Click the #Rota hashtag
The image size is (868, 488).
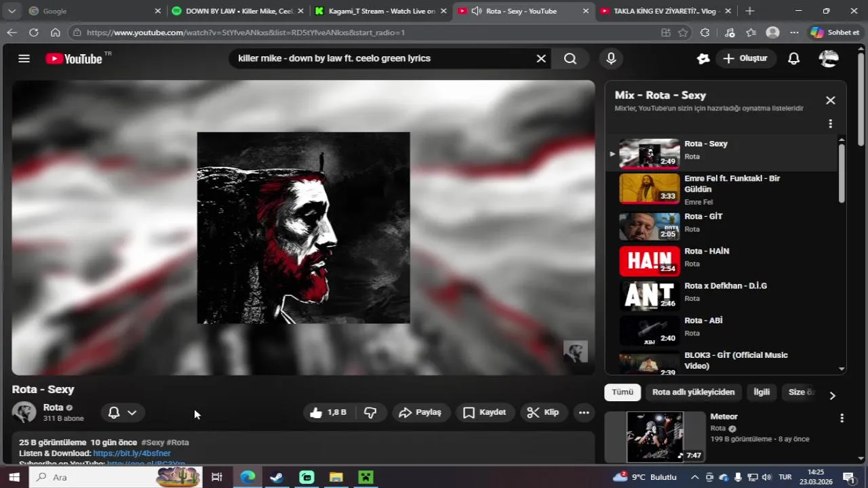(178, 443)
